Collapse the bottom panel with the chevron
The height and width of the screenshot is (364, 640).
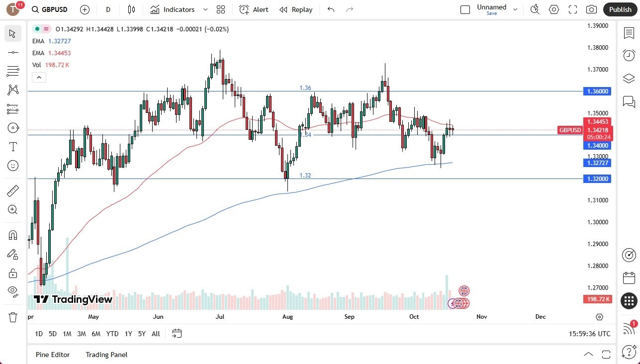588,355
